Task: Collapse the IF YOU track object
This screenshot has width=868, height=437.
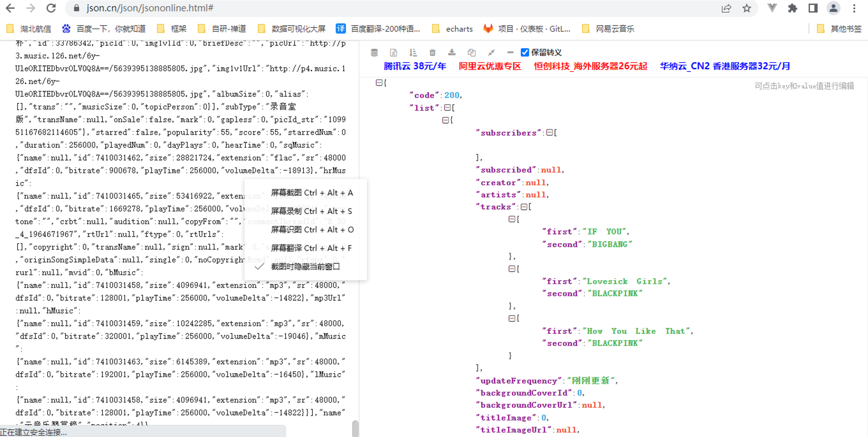Action: pos(512,219)
